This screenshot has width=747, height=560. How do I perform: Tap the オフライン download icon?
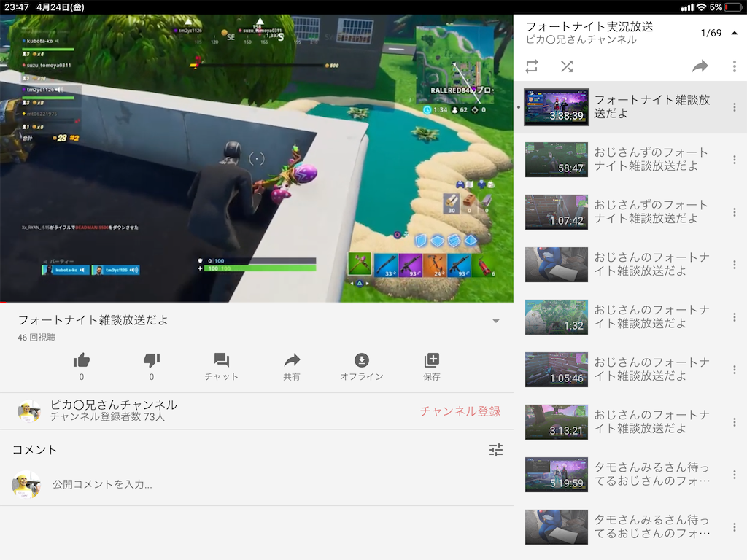tap(362, 360)
